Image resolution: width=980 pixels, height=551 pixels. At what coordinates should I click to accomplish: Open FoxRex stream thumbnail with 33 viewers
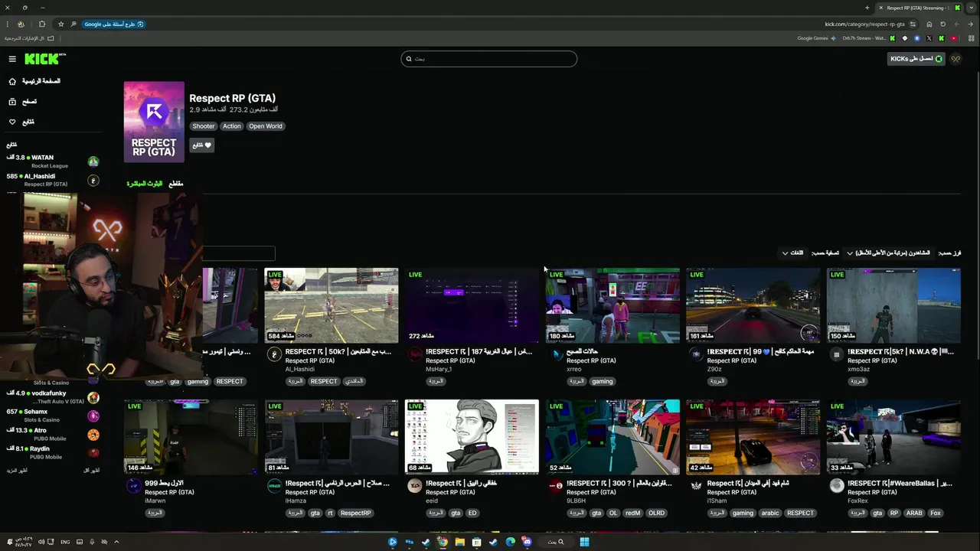coord(893,437)
